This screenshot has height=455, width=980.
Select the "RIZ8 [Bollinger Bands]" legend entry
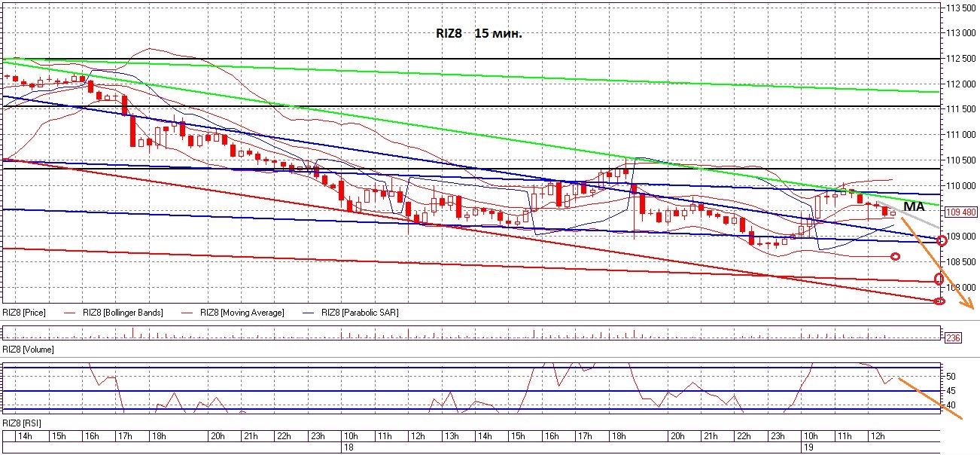[122, 312]
